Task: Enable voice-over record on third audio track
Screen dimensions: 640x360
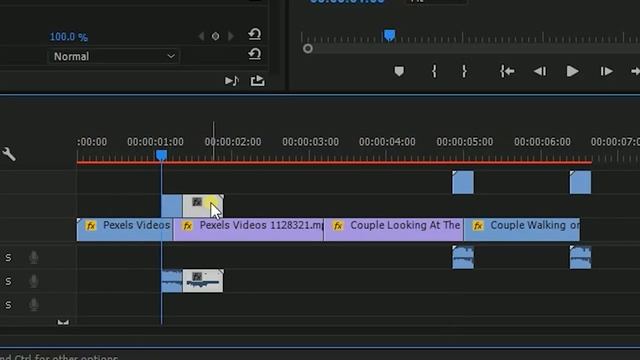Action: 34,305
